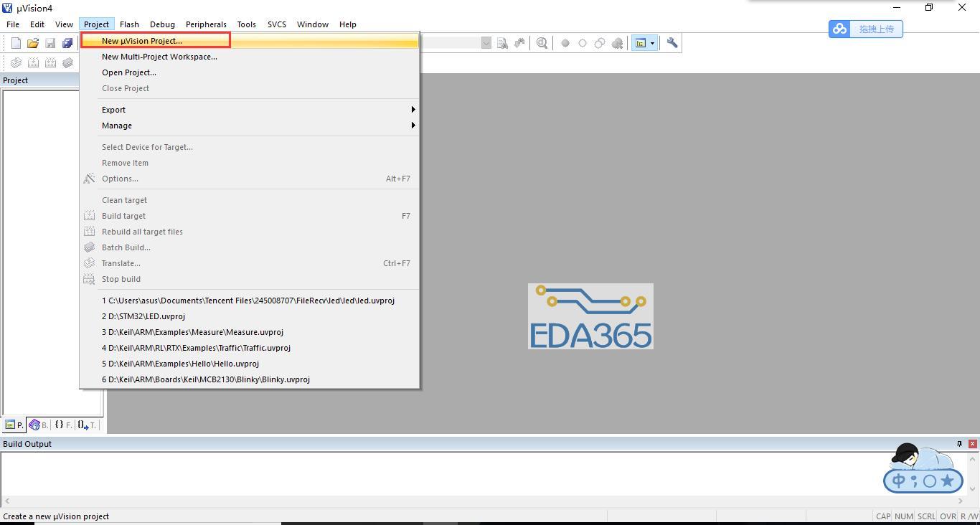Viewport: 980px width, 525px height.
Task: Click the Enable/Disable Breakpoint circle icon
Action: coord(583,43)
